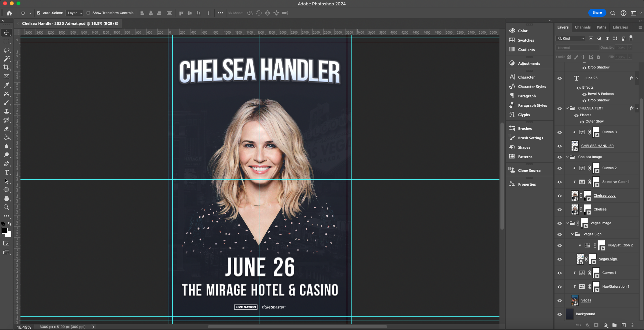Select the Lasso tool
The image size is (644, 330).
6,50
